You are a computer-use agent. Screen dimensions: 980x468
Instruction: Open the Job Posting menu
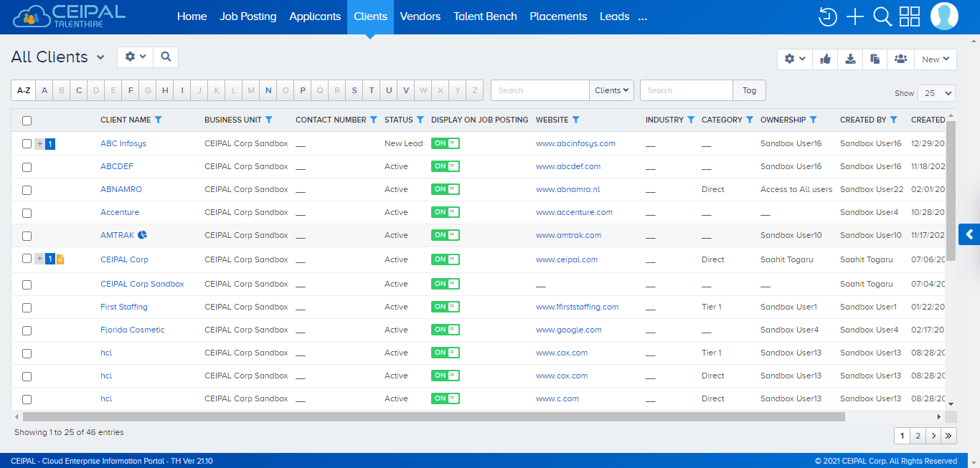point(248,16)
